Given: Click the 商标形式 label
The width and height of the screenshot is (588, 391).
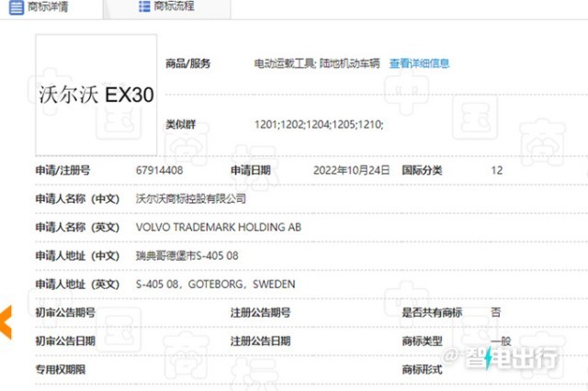Looking at the screenshot, I should 422,370.
